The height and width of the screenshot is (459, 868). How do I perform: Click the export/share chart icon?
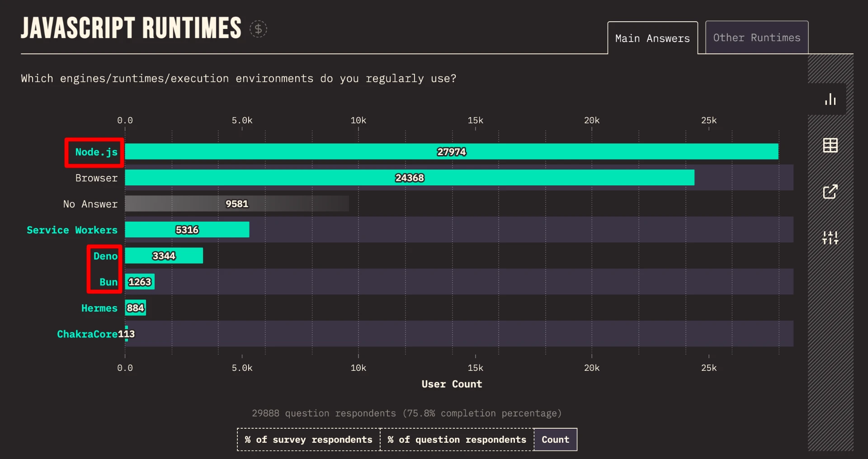(x=830, y=191)
